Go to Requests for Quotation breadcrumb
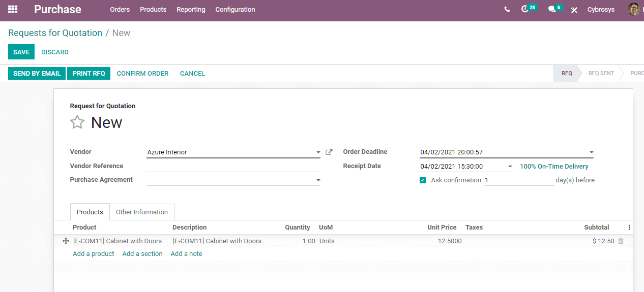Viewport: 644px width, 292px height. point(55,33)
